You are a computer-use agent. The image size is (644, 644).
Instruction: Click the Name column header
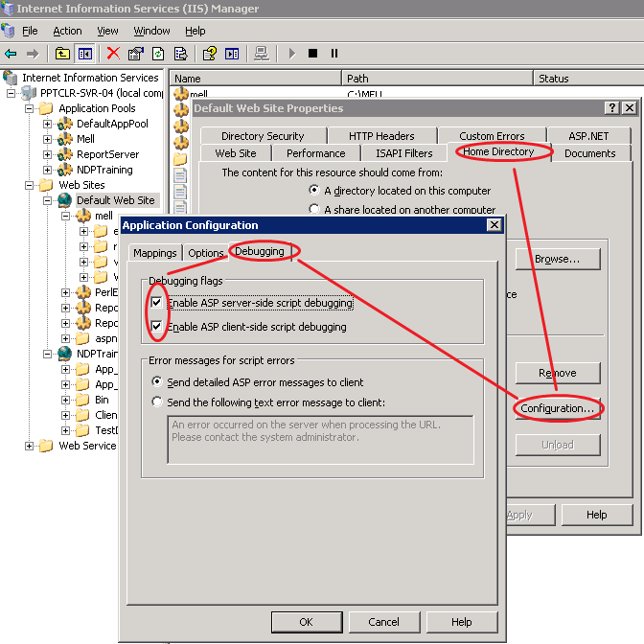point(256,79)
